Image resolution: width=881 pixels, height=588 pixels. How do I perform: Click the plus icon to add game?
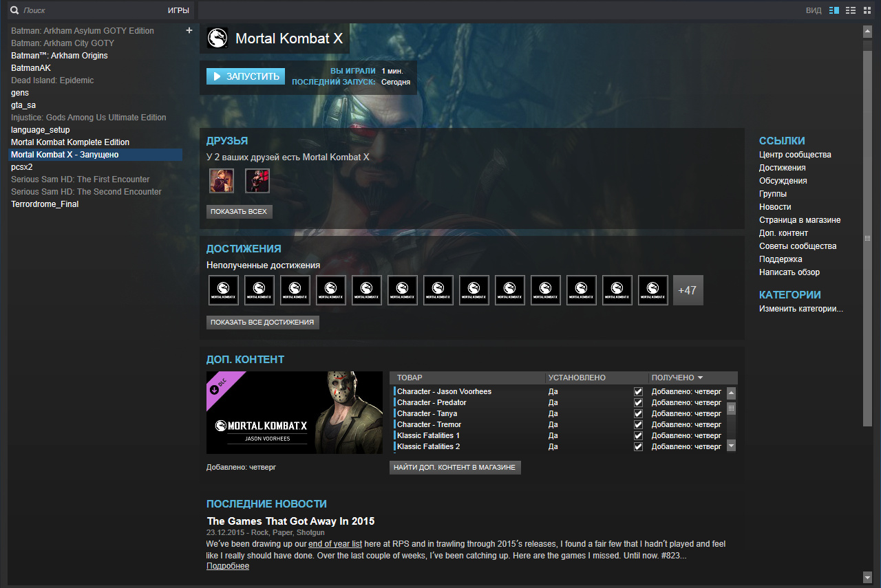click(189, 30)
